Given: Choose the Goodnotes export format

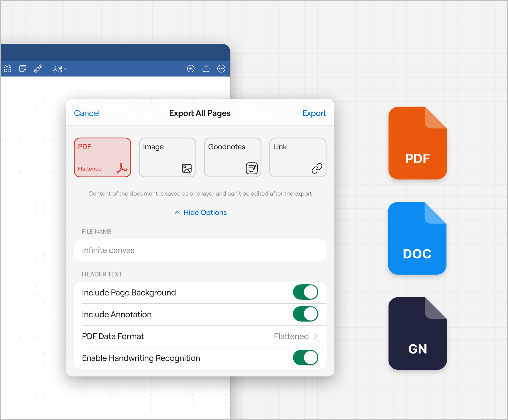Looking at the screenshot, I should (233, 157).
